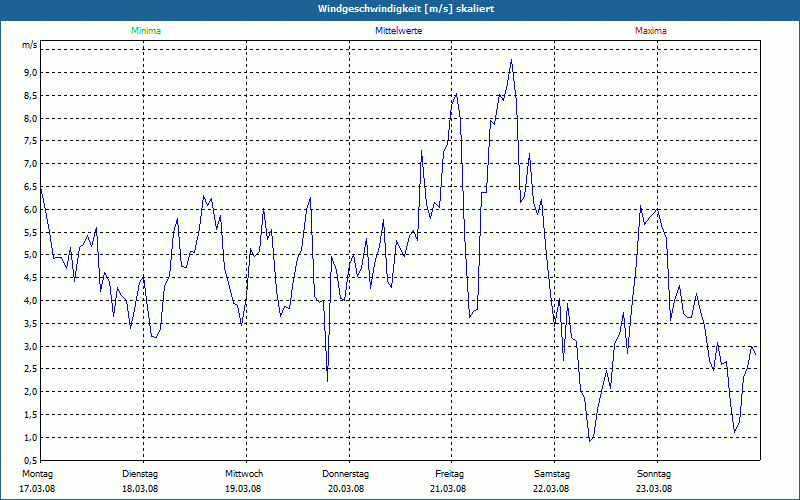Click the 19.03.08 date label
Viewport: 800px width, 500px height.
[x=243, y=489]
